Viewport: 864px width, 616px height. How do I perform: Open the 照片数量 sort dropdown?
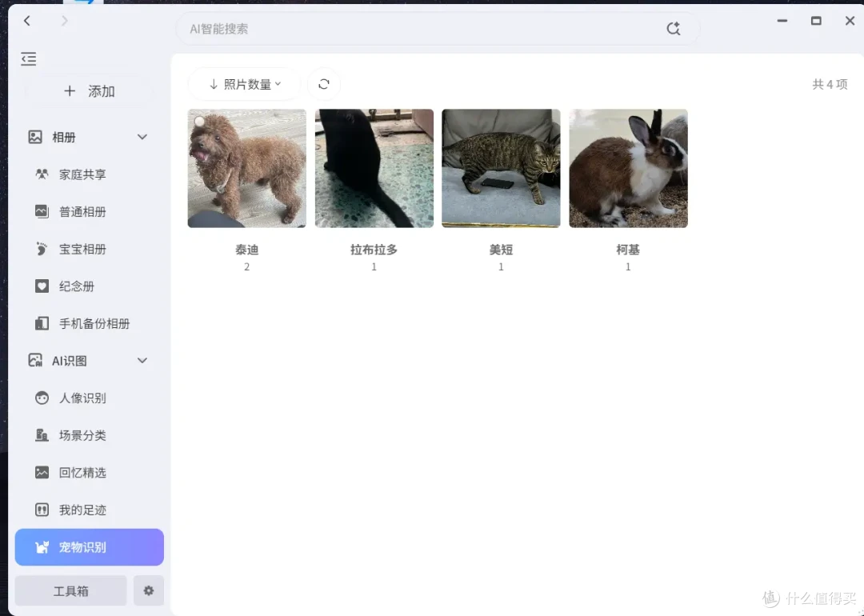[x=245, y=84]
